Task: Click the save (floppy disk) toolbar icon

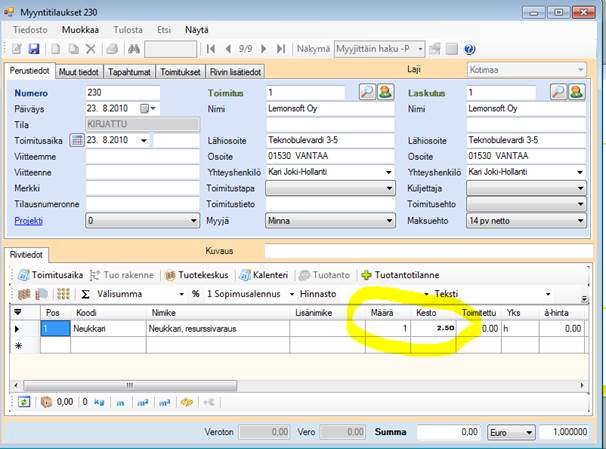Action: click(x=33, y=49)
